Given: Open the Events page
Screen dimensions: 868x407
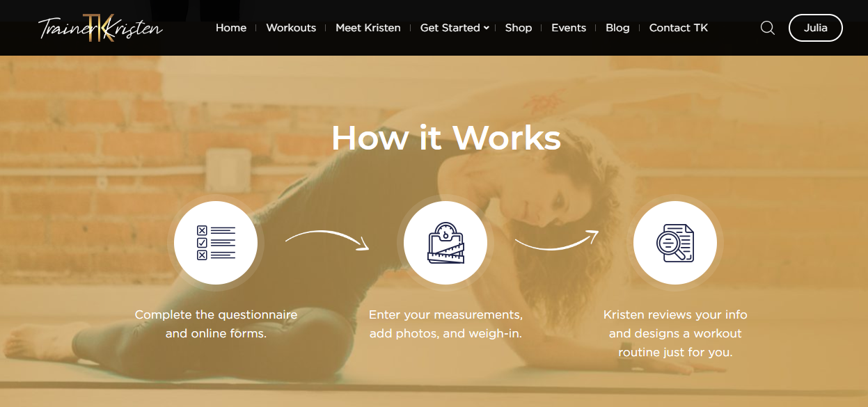Looking at the screenshot, I should tap(569, 28).
